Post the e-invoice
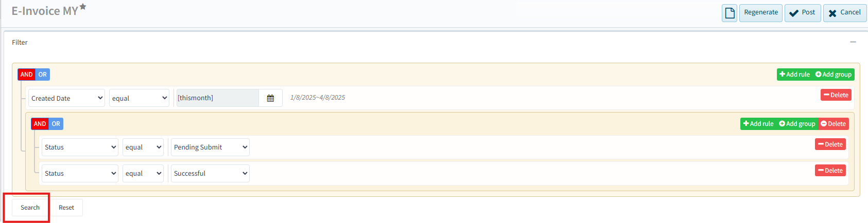The height and width of the screenshot is (223, 868). point(802,13)
